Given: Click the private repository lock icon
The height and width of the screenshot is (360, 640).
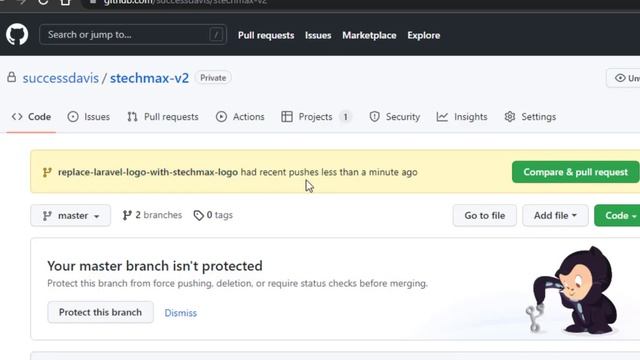Looking at the screenshot, I should pyautogui.click(x=12, y=77).
